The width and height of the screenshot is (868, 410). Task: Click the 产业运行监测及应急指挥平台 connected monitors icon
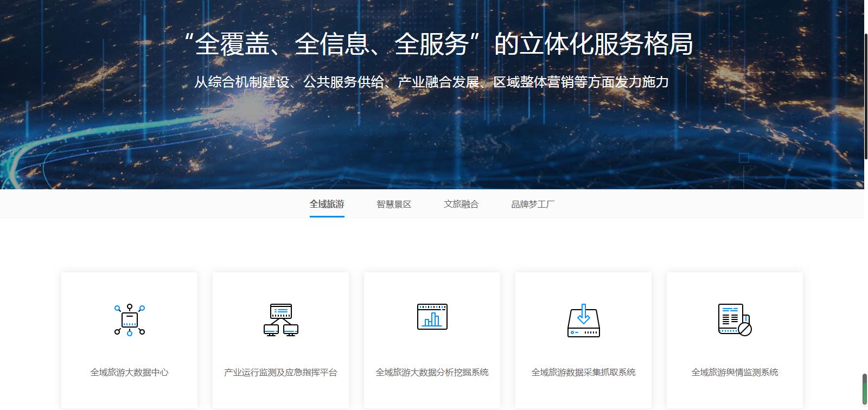280,320
